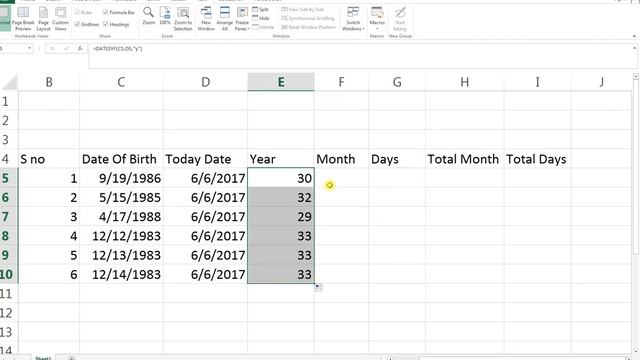The image size is (640, 360).
Task: Click the 'Month' header cell
Action: pyautogui.click(x=341, y=159)
